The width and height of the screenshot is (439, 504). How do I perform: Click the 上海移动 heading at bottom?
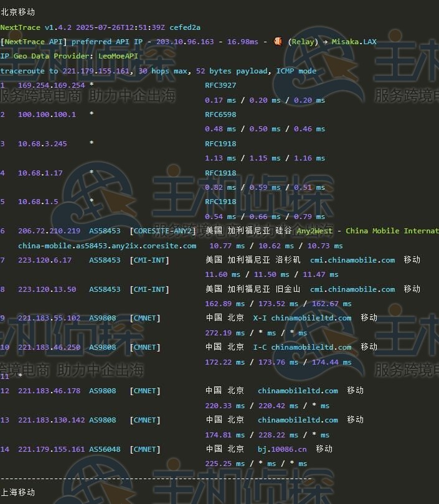(x=18, y=492)
